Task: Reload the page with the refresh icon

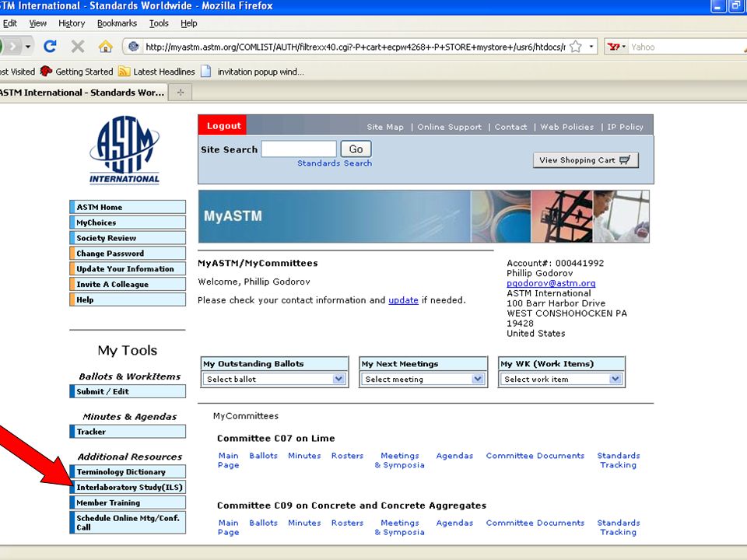Action: pyautogui.click(x=50, y=46)
